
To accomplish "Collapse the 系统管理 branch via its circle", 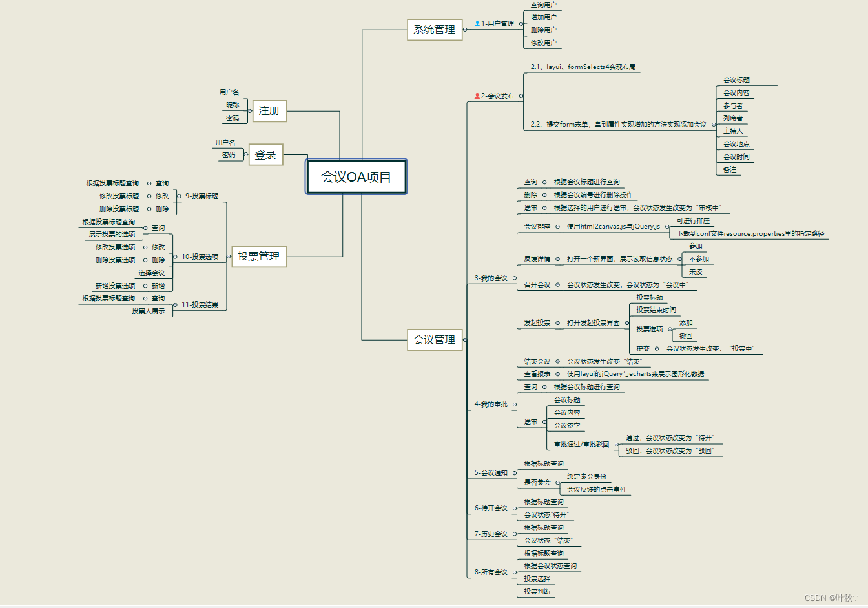I will 465,30.
